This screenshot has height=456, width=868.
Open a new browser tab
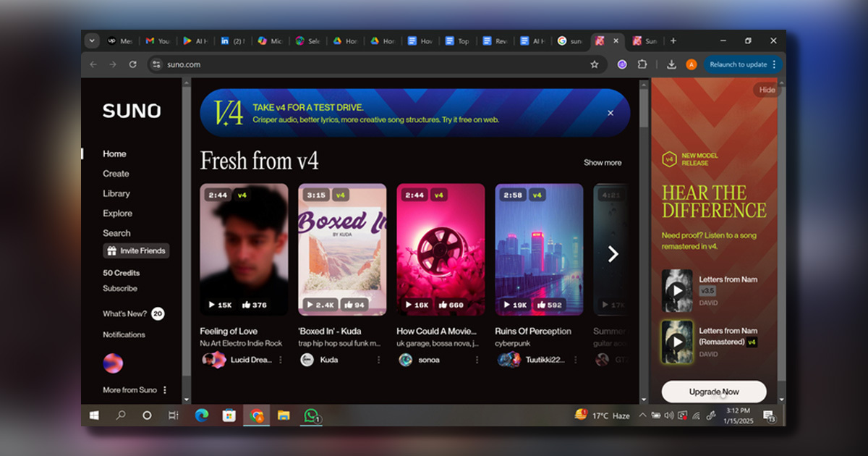point(673,41)
